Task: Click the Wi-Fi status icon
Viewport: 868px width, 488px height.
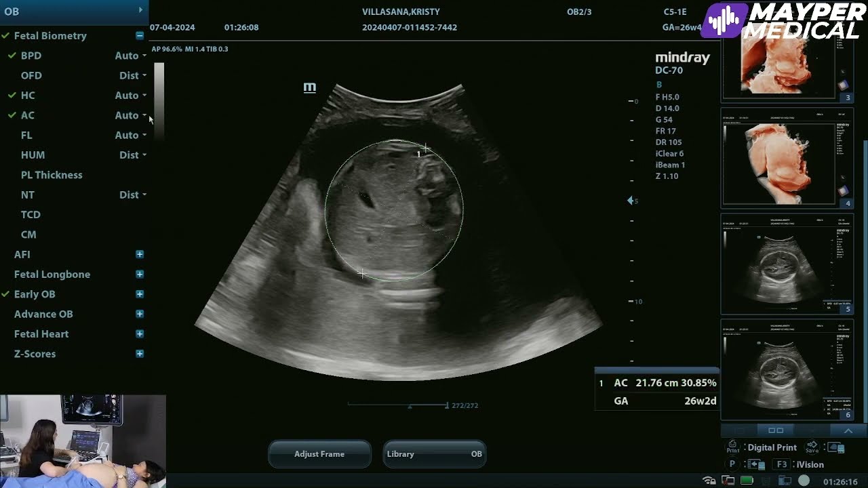Action: [x=709, y=481]
